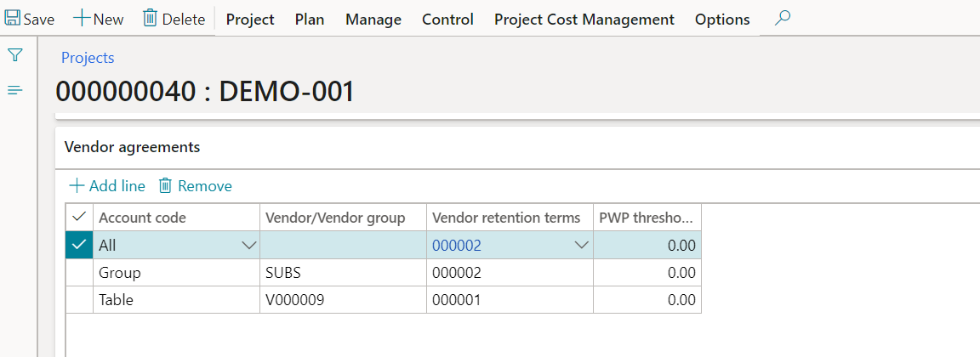
Task: Expand the left navigation lines icon
Action: coord(15,90)
